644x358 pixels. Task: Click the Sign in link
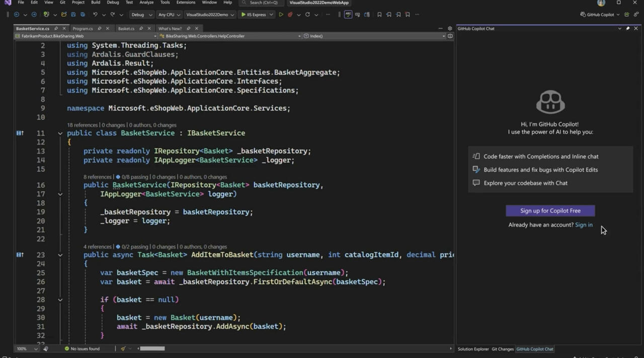pyautogui.click(x=584, y=225)
